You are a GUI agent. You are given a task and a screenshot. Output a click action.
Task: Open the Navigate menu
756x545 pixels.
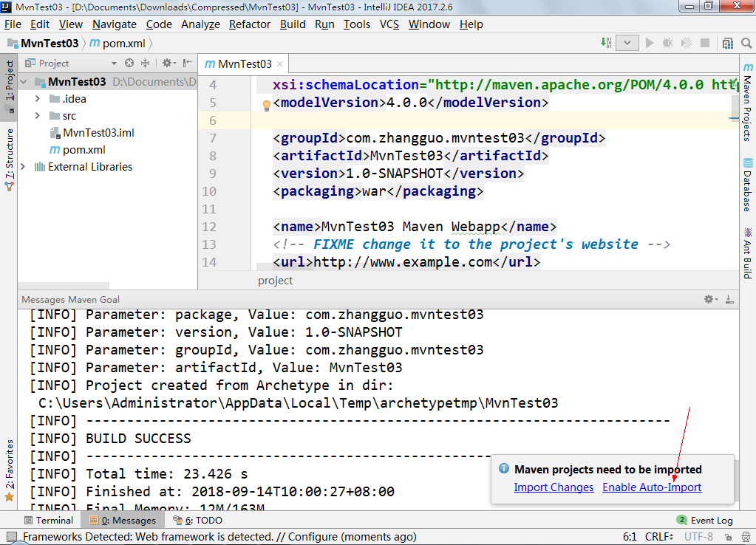pos(115,24)
